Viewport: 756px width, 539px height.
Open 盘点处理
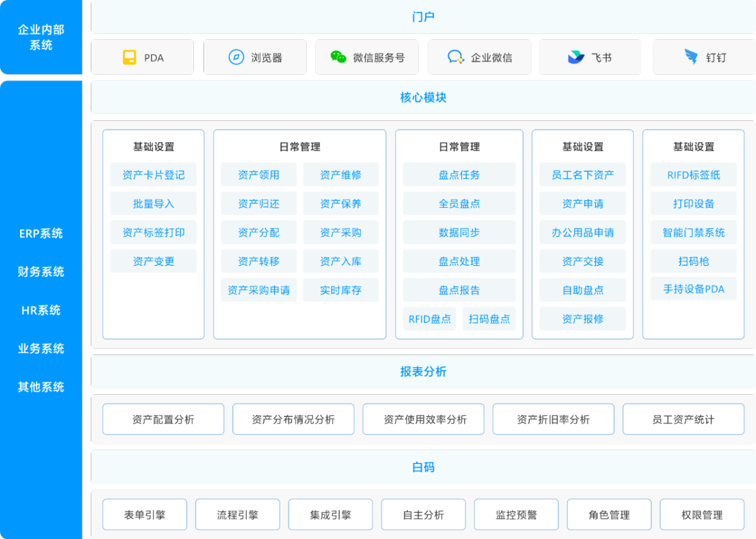459,261
